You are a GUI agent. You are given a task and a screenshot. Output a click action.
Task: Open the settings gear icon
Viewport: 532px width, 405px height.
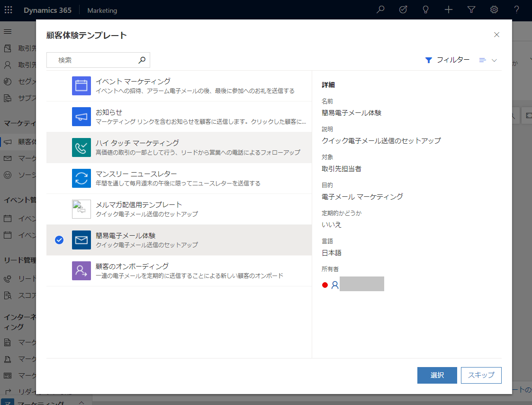pyautogui.click(x=494, y=10)
